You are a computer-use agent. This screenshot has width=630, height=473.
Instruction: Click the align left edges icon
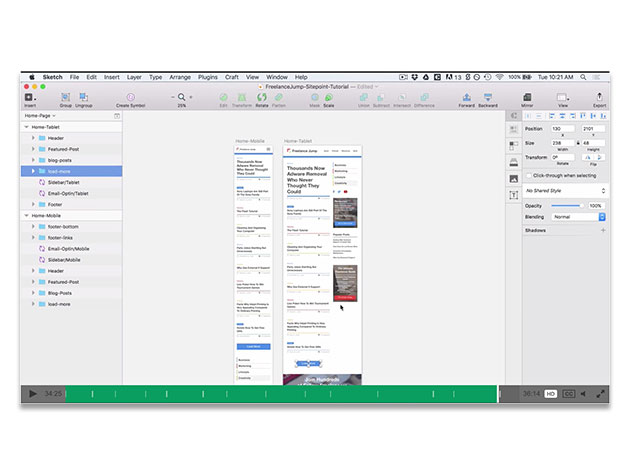point(552,116)
